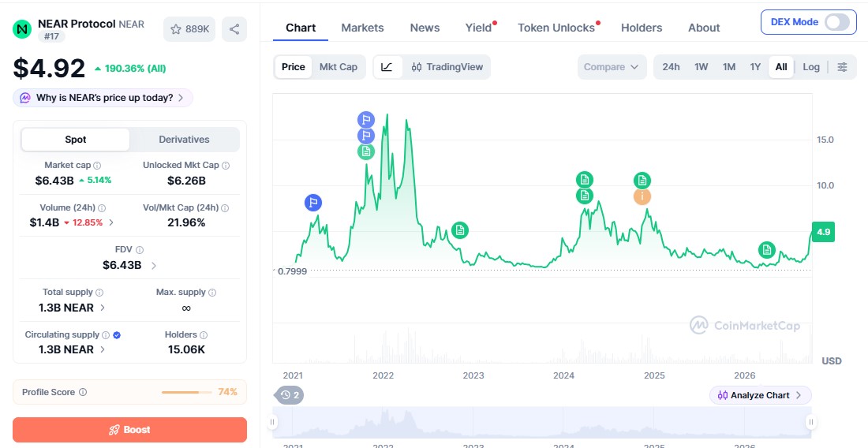
Task: Click the history clock badge showing 2
Action: coord(290,395)
